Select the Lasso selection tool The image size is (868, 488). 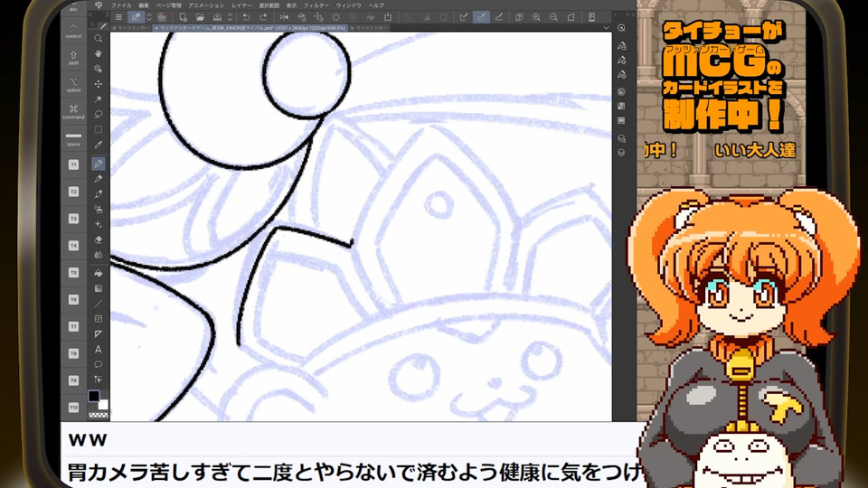(x=98, y=114)
